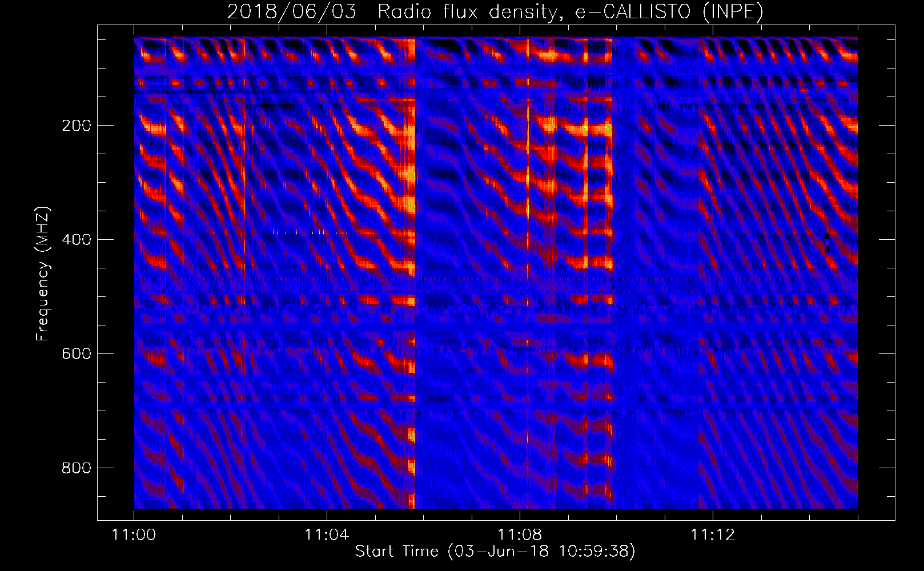Click the 11:12 time tick label
The height and width of the screenshot is (571, 924).
pos(713,535)
